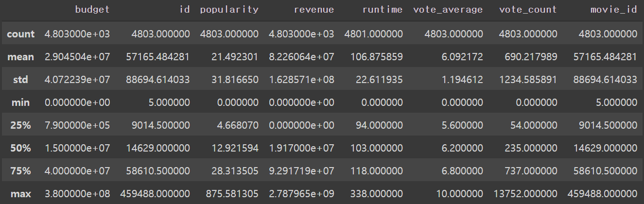Viewport: 644px width, 204px height.
Task: Select the vote_count column header
Action: point(528,10)
